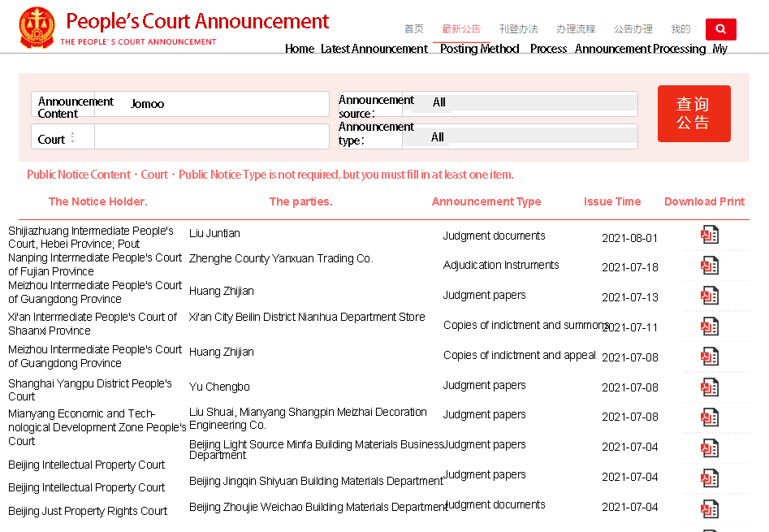Download PDF for Beijing Jingqin Shiyuan notice
Image resolution: width=769 pixels, height=532 pixels.
tap(710, 478)
